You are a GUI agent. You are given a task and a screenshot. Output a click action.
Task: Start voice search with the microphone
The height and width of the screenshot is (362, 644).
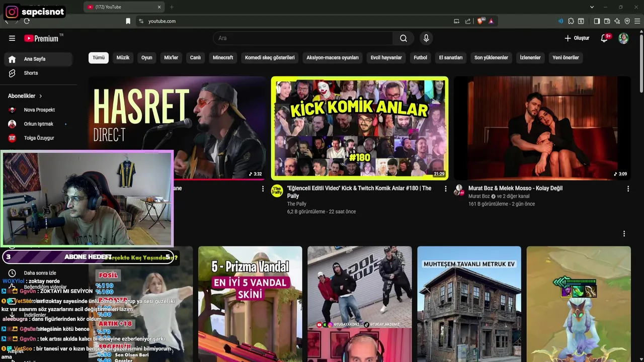click(x=426, y=38)
